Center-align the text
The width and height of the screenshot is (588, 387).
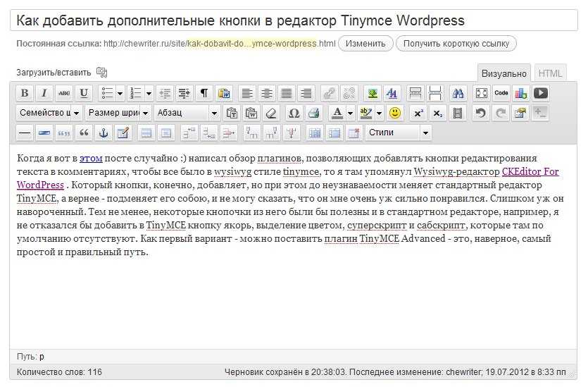(267, 93)
